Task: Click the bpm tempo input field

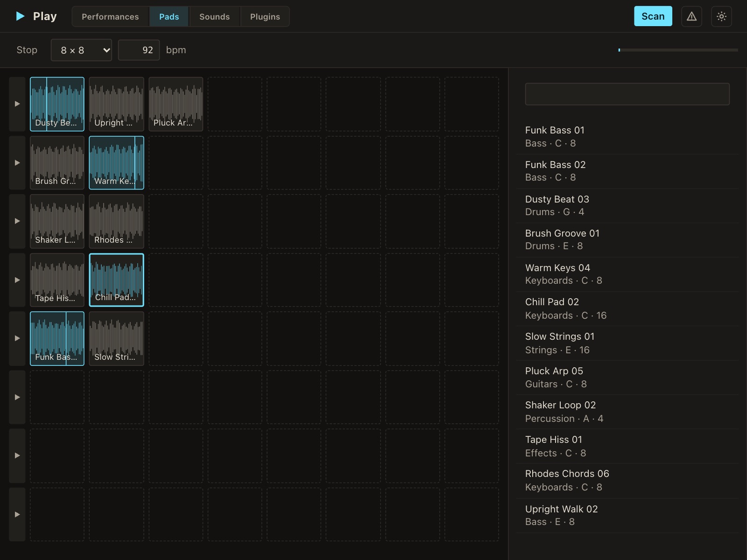Action: pyautogui.click(x=139, y=50)
